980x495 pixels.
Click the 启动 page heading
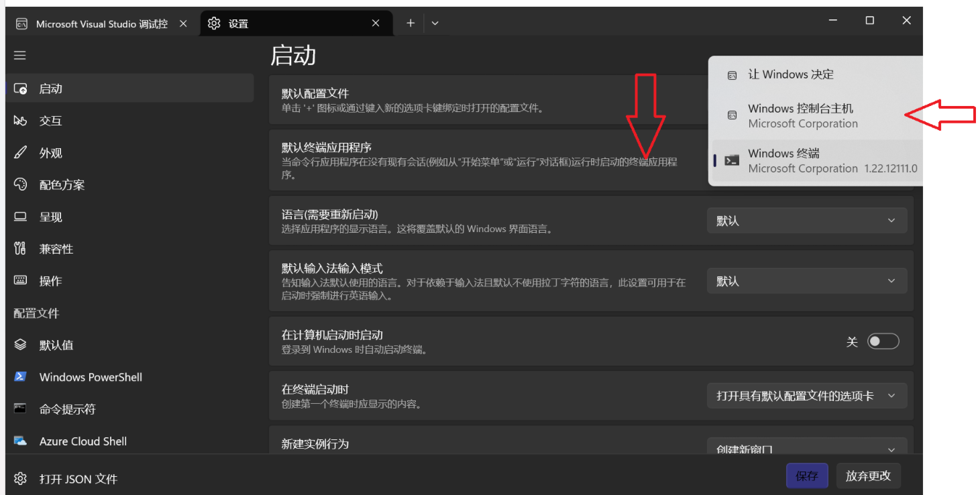click(x=293, y=55)
